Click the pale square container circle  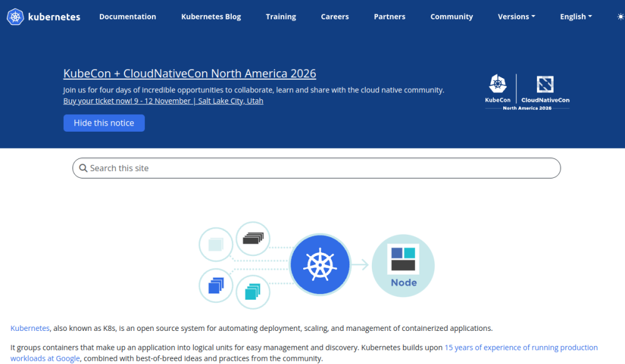coord(216,244)
